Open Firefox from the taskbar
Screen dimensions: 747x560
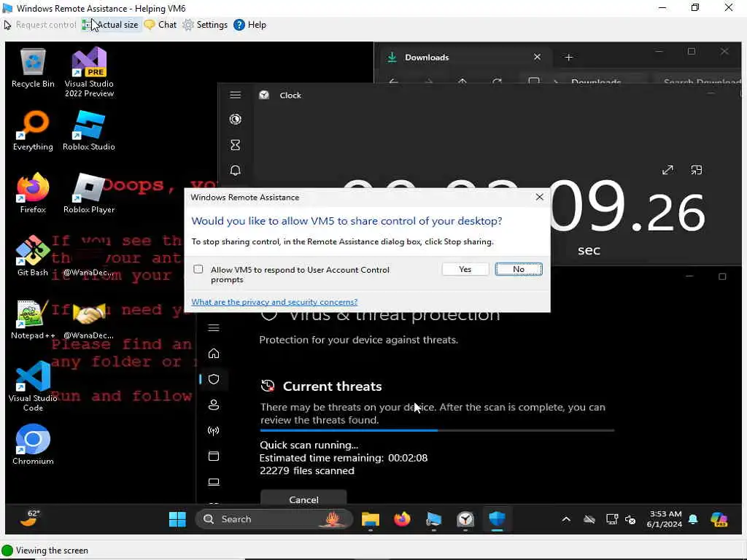(402, 519)
